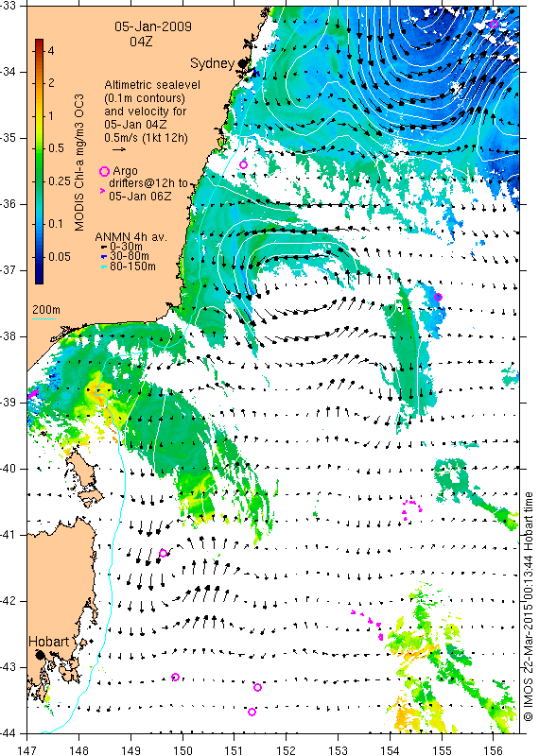Image resolution: width=539 pixels, height=756 pixels.
Task: Click the magenta drifter track at 39S on the western edge
Action: (32, 394)
